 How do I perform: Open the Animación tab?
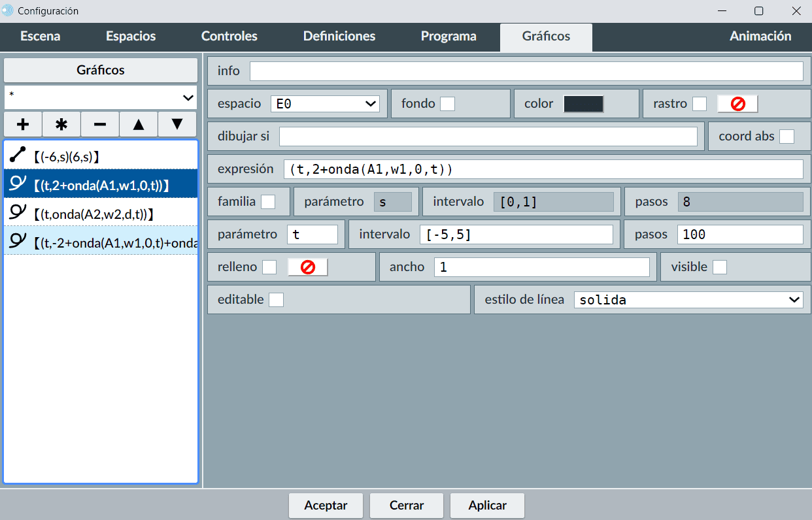point(760,37)
